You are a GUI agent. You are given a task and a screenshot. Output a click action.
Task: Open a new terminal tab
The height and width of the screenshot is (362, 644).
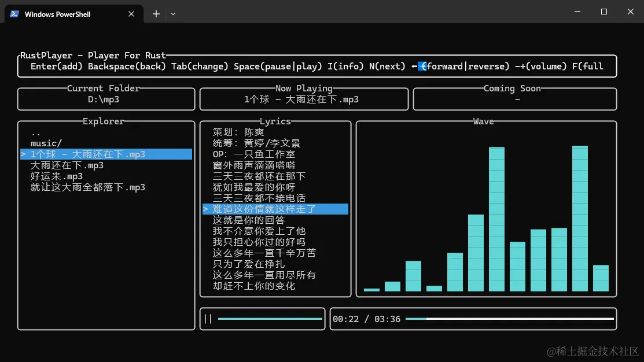(x=156, y=14)
